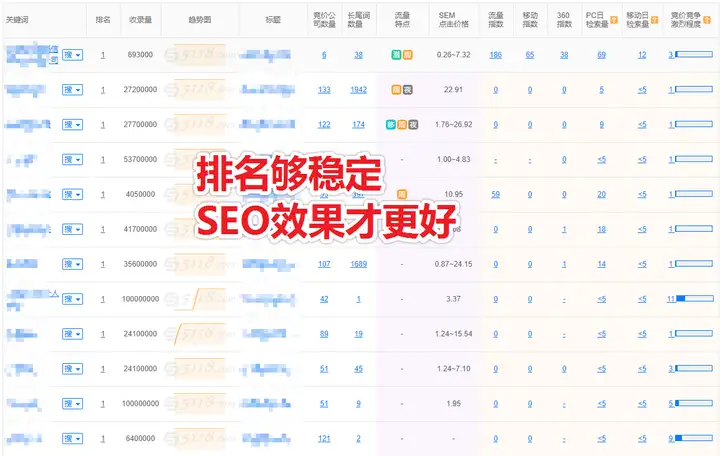Click competition bar in the 693000 row
This screenshot has width=720, height=456.
point(694,55)
